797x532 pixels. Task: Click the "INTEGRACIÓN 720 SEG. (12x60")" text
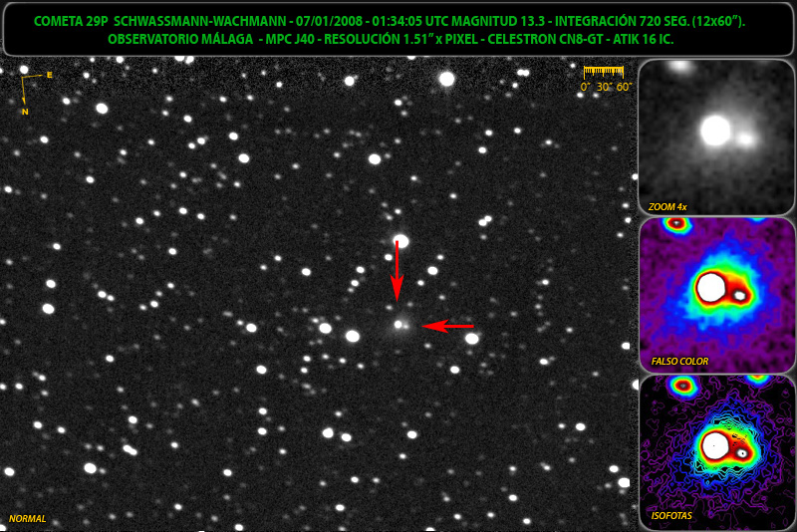click(x=651, y=21)
